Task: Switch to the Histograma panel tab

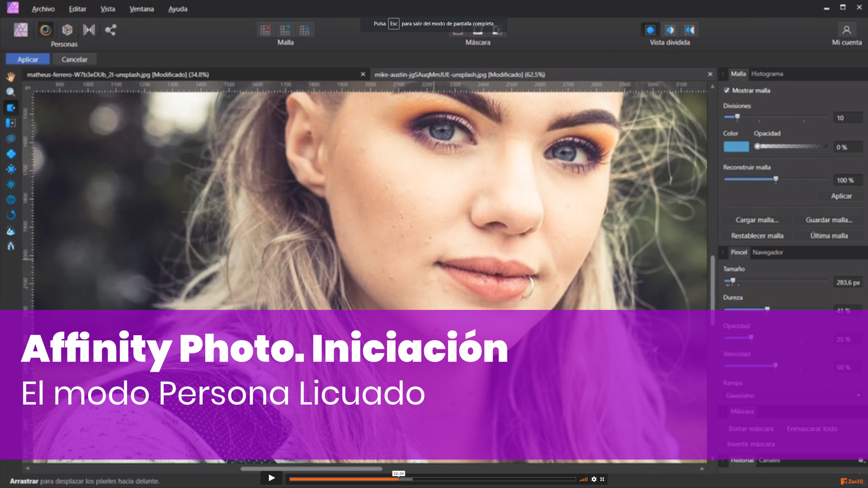Action: click(767, 74)
